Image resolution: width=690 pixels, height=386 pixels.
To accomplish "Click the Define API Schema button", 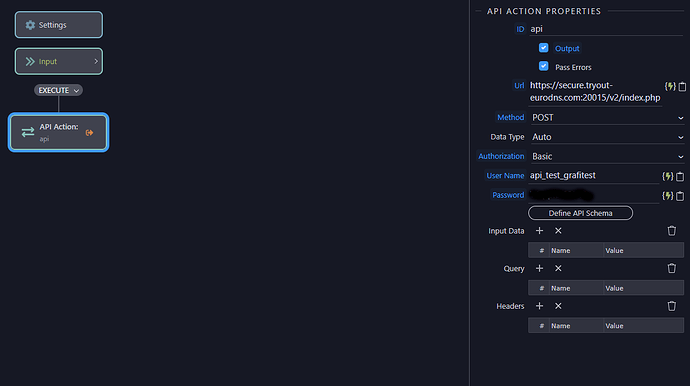I will (x=580, y=213).
